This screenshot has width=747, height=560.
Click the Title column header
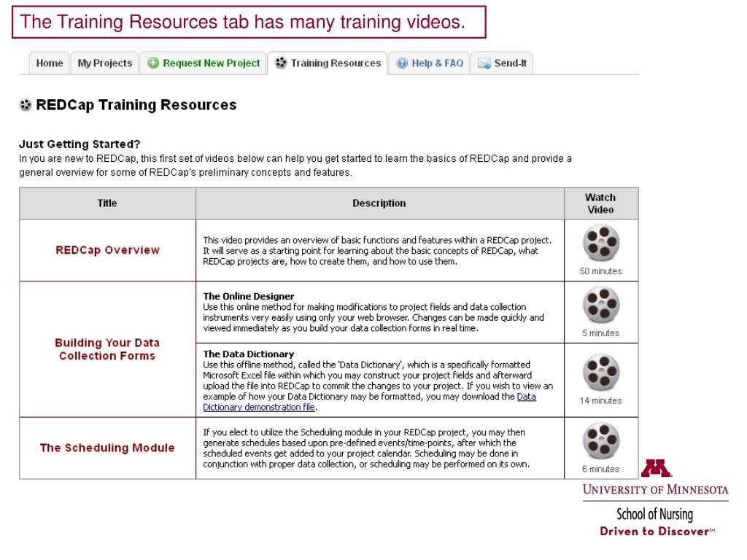(107, 203)
